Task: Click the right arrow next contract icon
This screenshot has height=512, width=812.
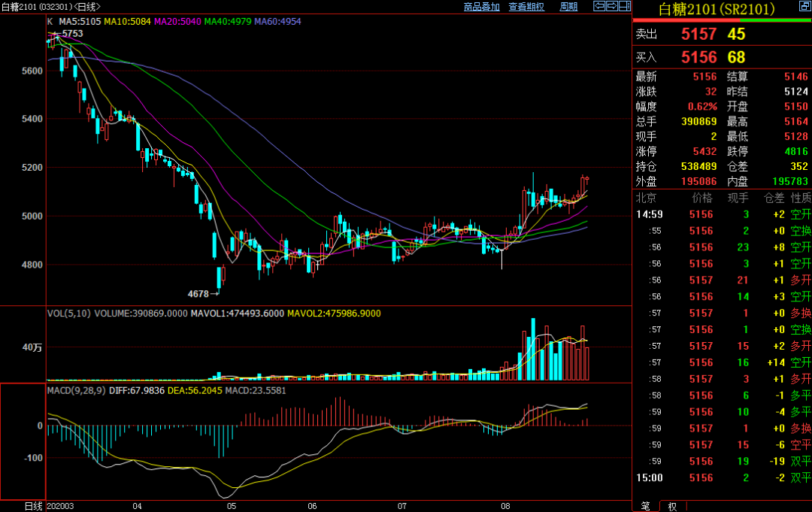Action: tap(612, 6)
